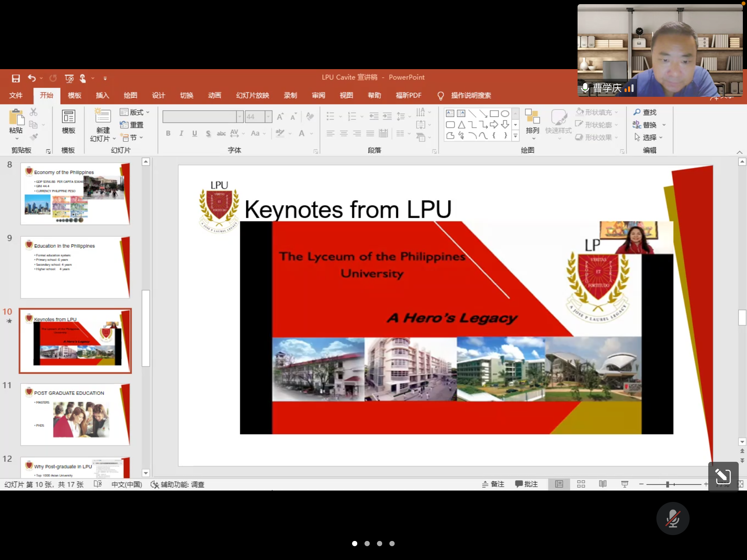Toggle strikethrough abc formatting
The height and width of the screenshot is (560, 747).
coord(221,133)
